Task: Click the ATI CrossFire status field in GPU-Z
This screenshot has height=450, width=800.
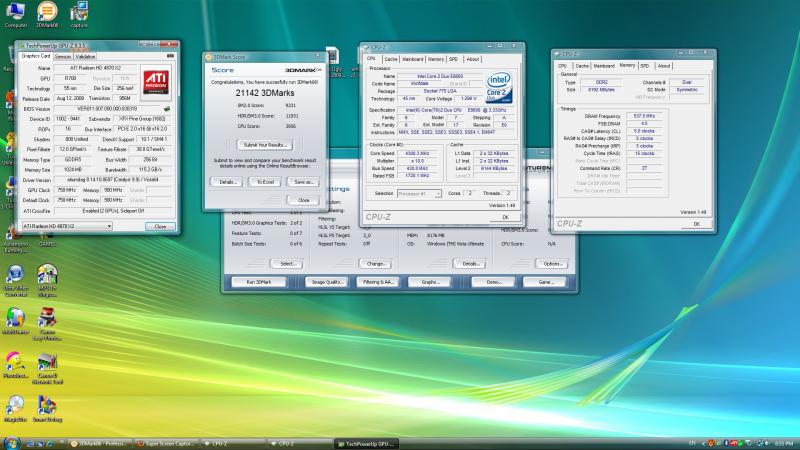Action: pyautogui.click(x=113, y=210)
